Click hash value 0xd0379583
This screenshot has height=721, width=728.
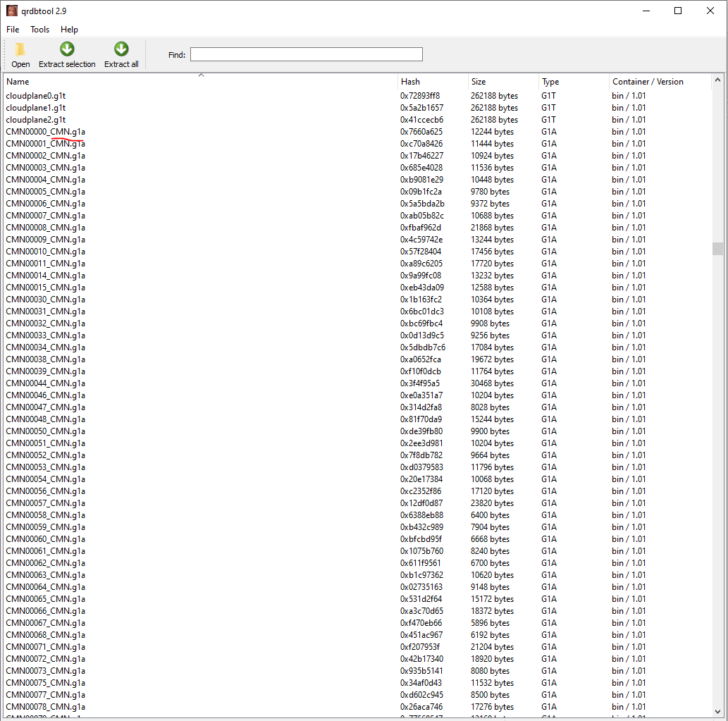tap(421, 467)
